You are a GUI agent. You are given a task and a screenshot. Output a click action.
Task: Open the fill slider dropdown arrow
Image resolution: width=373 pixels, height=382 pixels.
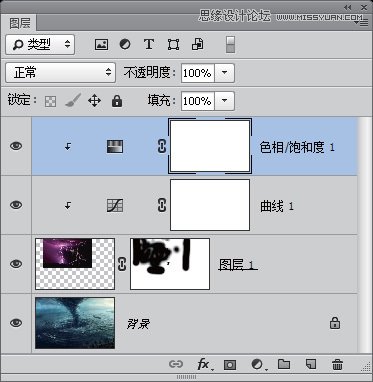224,101
